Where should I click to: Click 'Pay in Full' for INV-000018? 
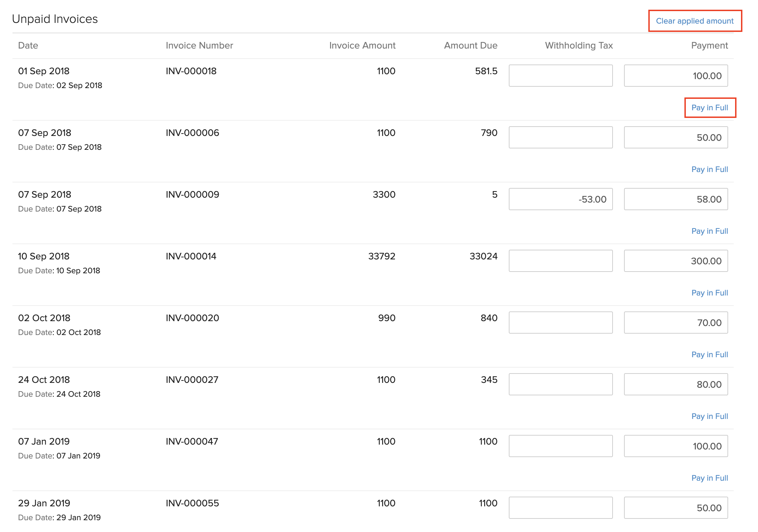coord(710,106)
